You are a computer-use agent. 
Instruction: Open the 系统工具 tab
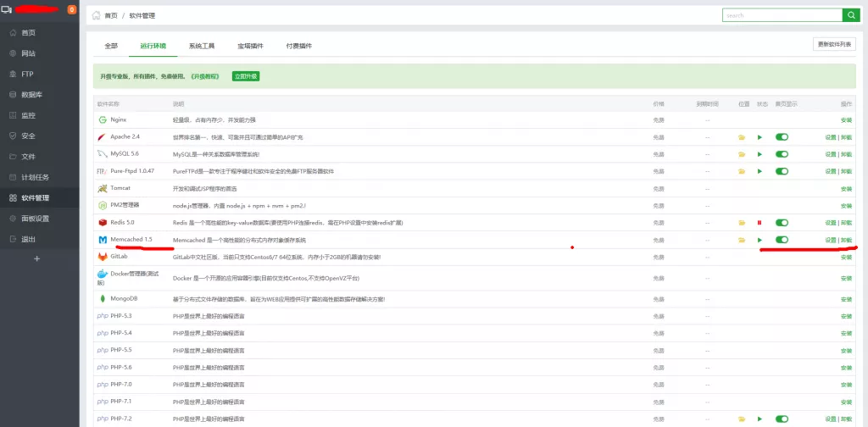tap(202, 46)
